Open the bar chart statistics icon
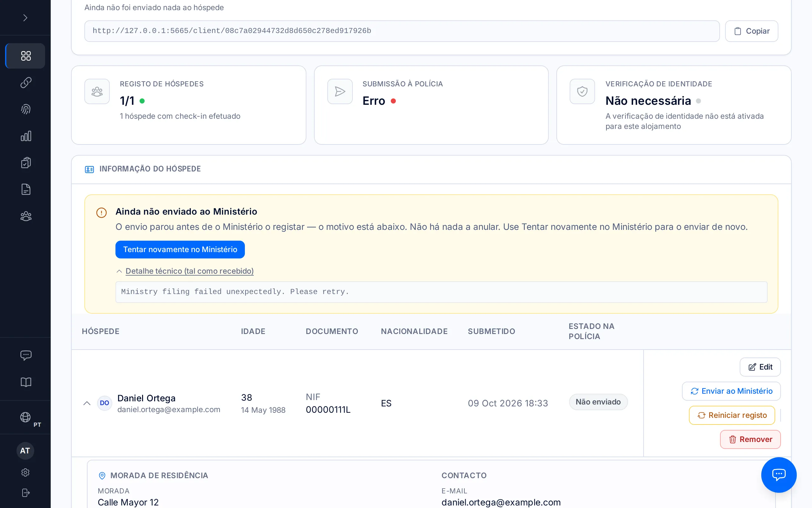This screenshot has width=812, height=508. tap(26, 136)
